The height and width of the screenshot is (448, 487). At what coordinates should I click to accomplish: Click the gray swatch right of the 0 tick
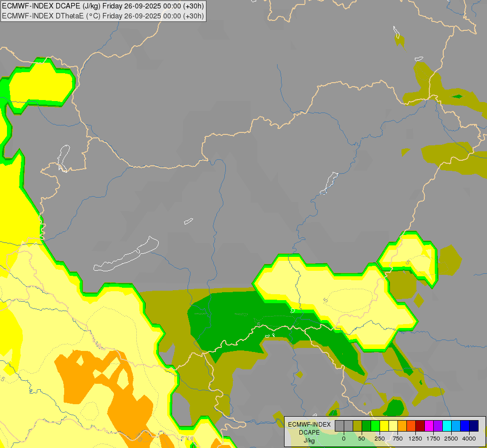click(349, 426)
